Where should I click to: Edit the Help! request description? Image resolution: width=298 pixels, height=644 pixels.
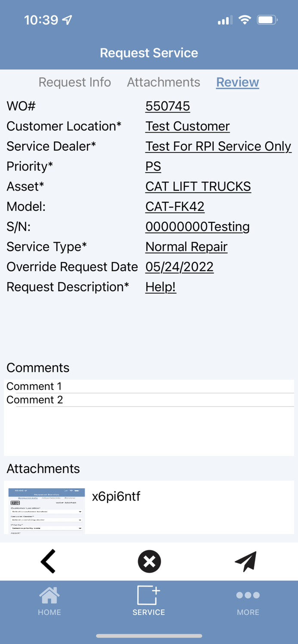[160, 287]
